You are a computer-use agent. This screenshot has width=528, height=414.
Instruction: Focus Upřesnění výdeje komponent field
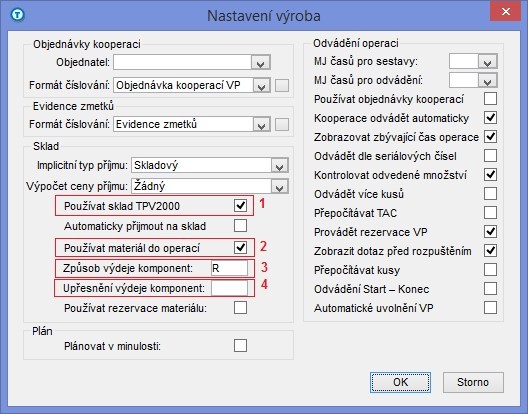point(229,288)
